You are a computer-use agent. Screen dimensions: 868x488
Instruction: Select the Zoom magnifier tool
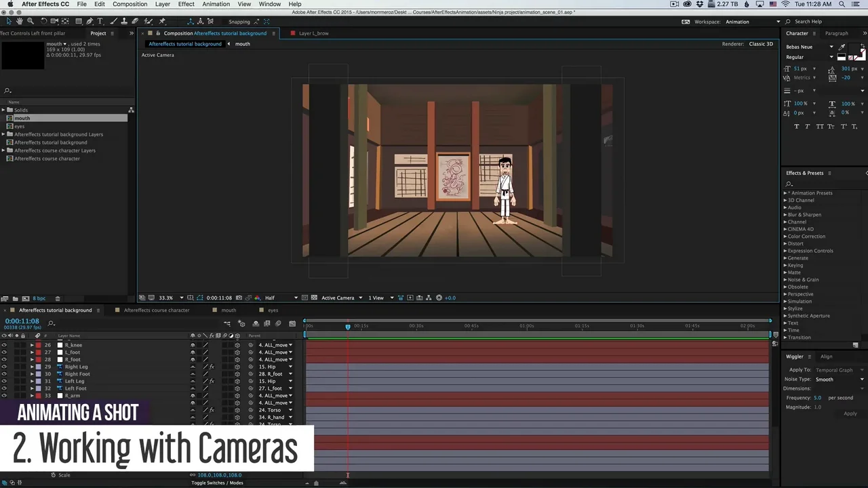coord(31,21)
